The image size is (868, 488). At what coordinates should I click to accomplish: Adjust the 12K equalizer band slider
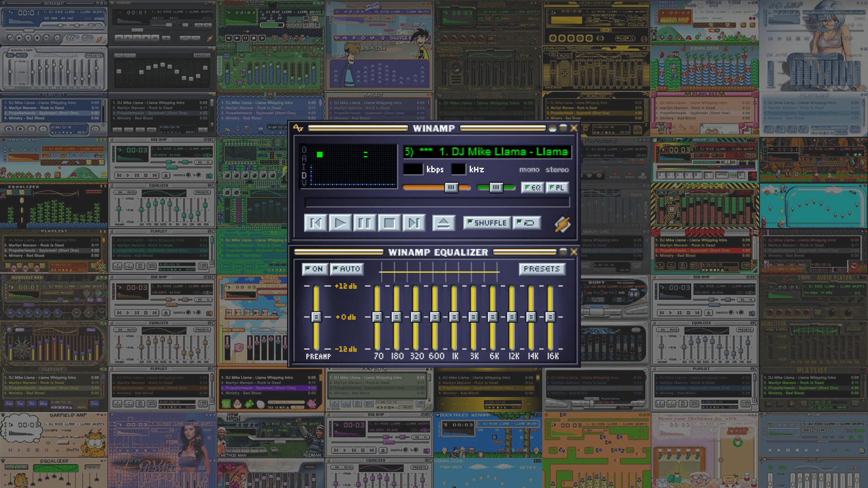(x=512, y=317)
